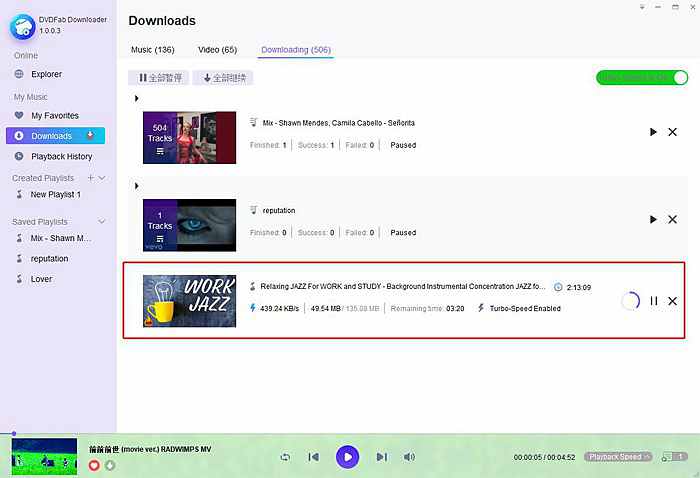Open the Explorer page in sidebar
Viewport: 700px width, 478px height.
click(46, 74)
